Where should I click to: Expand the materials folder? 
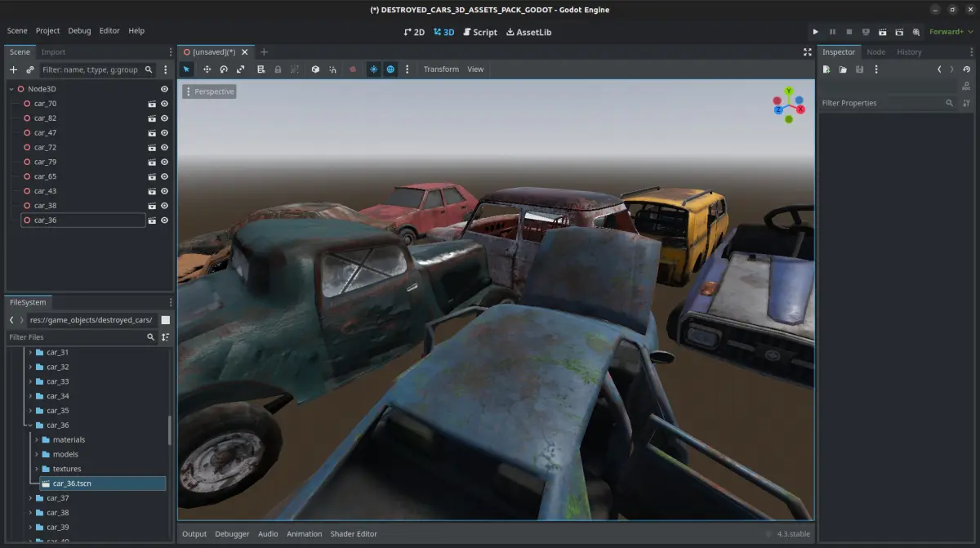[x=38, y=440]
